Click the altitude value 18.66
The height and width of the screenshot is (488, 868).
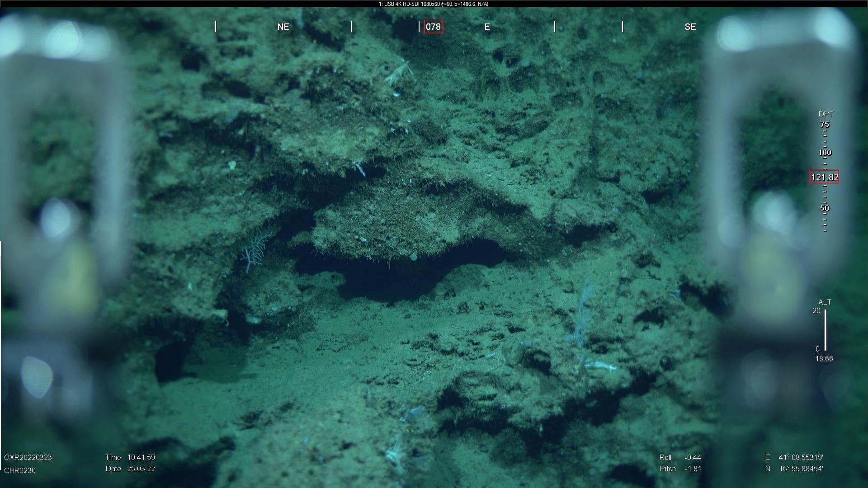[x=824, y=359]
